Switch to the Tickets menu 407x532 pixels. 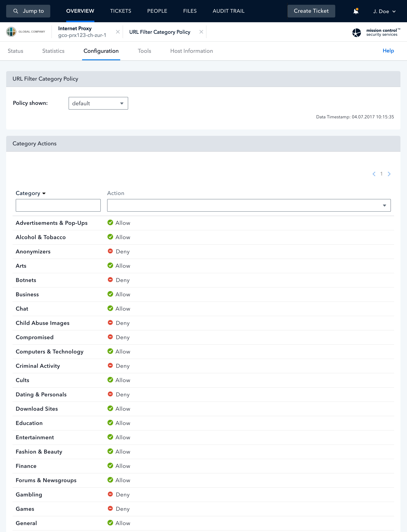121,11
